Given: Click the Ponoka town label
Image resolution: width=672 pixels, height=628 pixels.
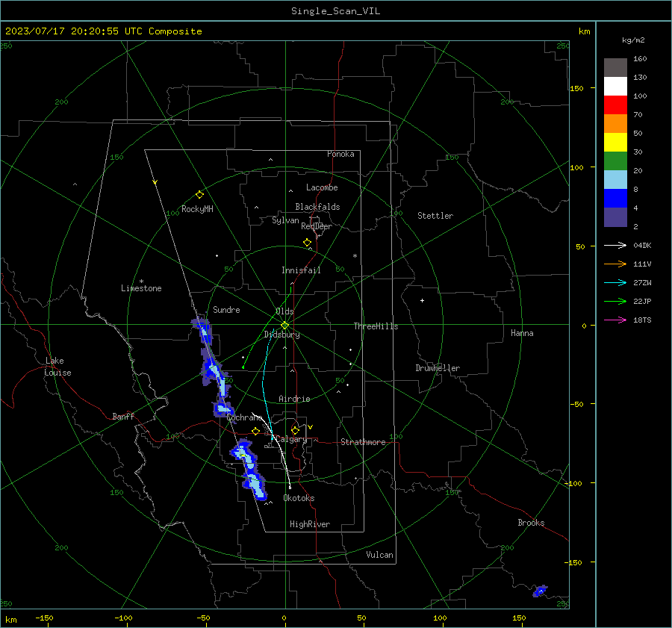Looking at the screenshot, I should tap(340, 154).
